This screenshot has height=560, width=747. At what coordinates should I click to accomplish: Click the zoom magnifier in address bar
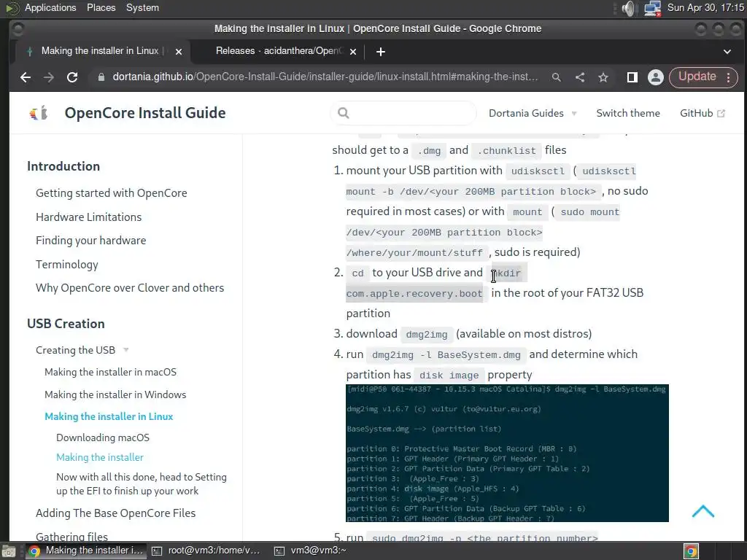point(556,77)
